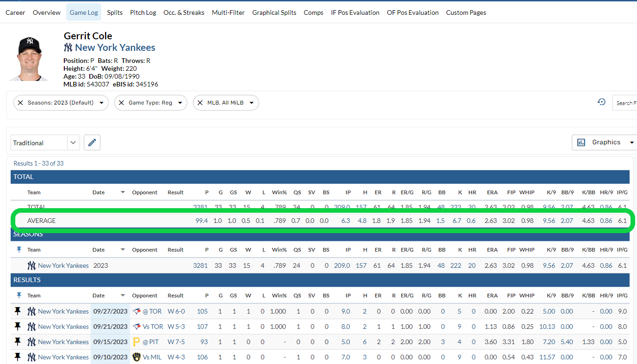Click the 09/10/2023 game date link
Viewport: 637px width, 364px height.
[x=110, y=357]
